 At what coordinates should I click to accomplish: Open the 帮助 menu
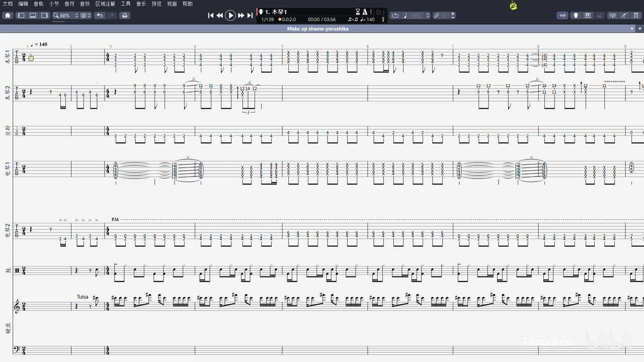pos(188,4)
